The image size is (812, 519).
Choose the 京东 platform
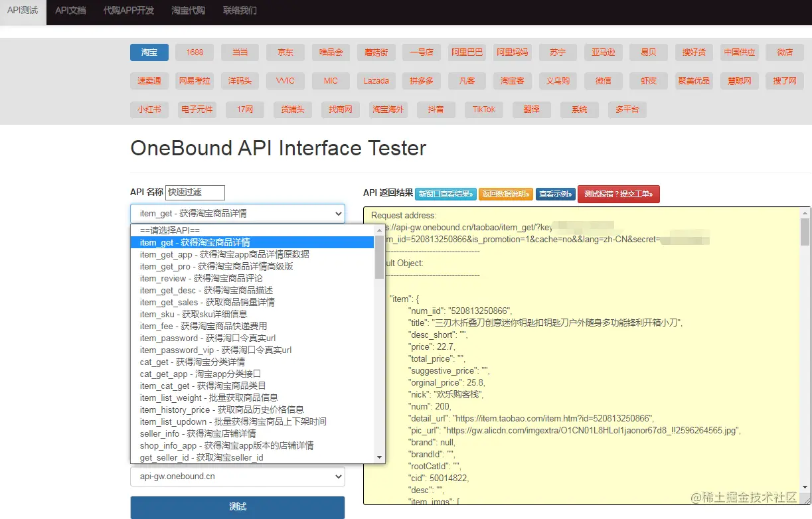click(285, 52)
